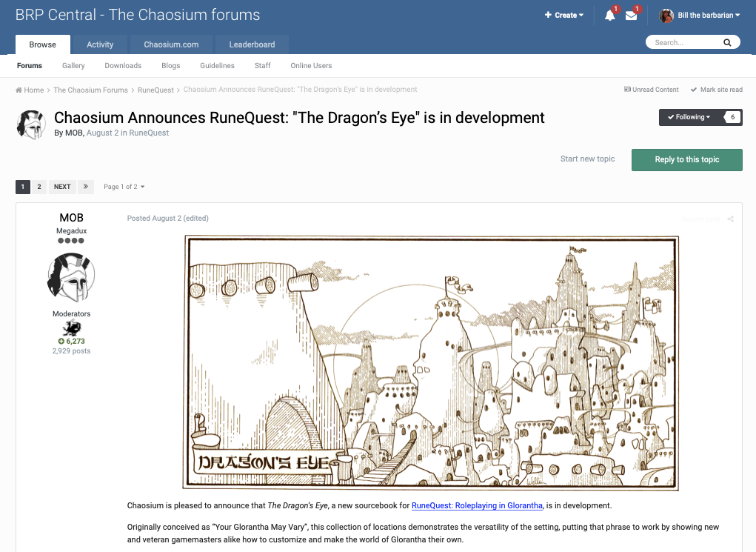Screen dimensions: 756x552
Task: Click the Mark site read link
Action: [717, 90]
